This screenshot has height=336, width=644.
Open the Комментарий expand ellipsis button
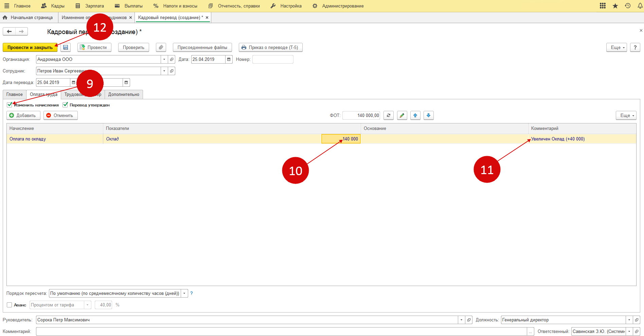[x=530, y=331]
